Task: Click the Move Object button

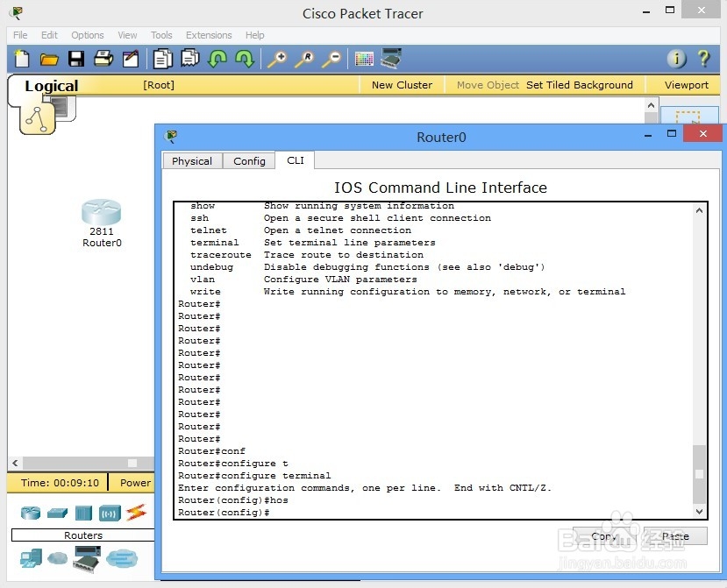Action: [x=488, y=85]
